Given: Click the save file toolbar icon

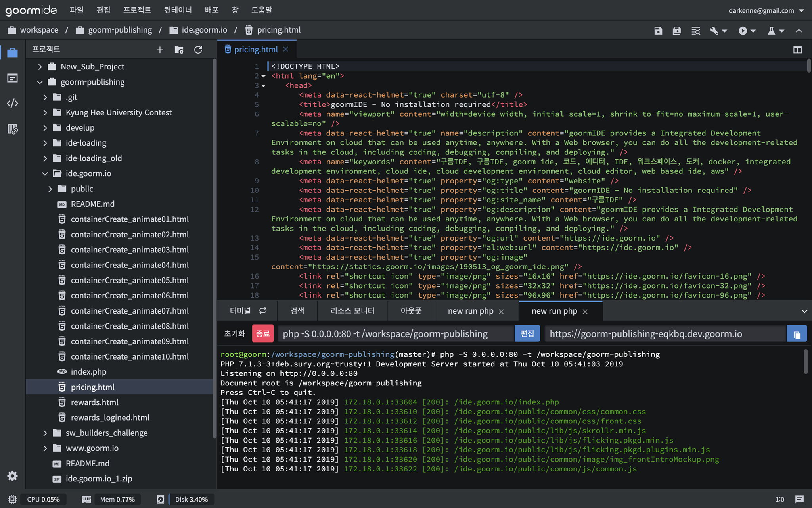Looking at the screenshot, I should click(x=658, y=31).
